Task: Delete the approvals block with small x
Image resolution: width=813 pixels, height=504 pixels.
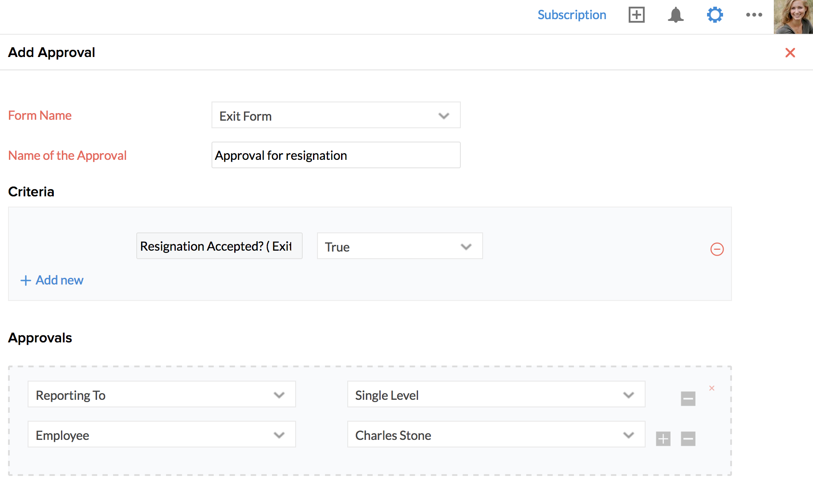Action: (711, 388)
